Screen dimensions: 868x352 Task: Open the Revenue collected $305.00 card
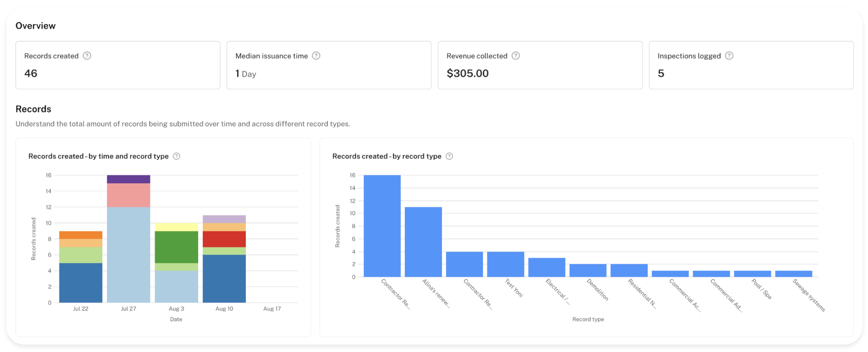tap(540, 65)
